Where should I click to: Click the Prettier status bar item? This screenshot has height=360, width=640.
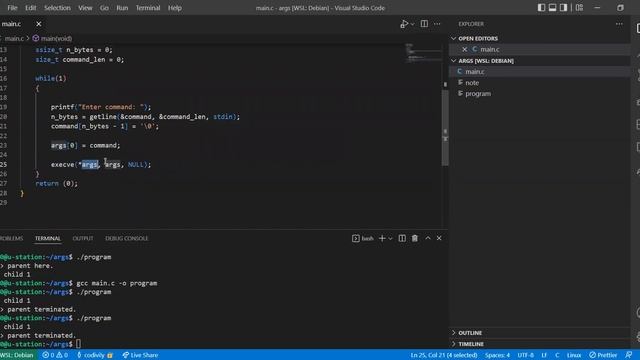(603, 355)
